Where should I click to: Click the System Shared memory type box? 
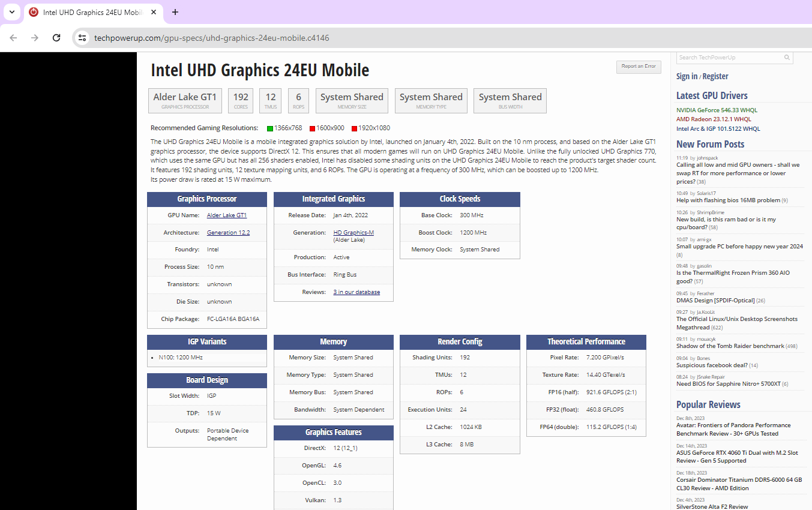point(431,101)
